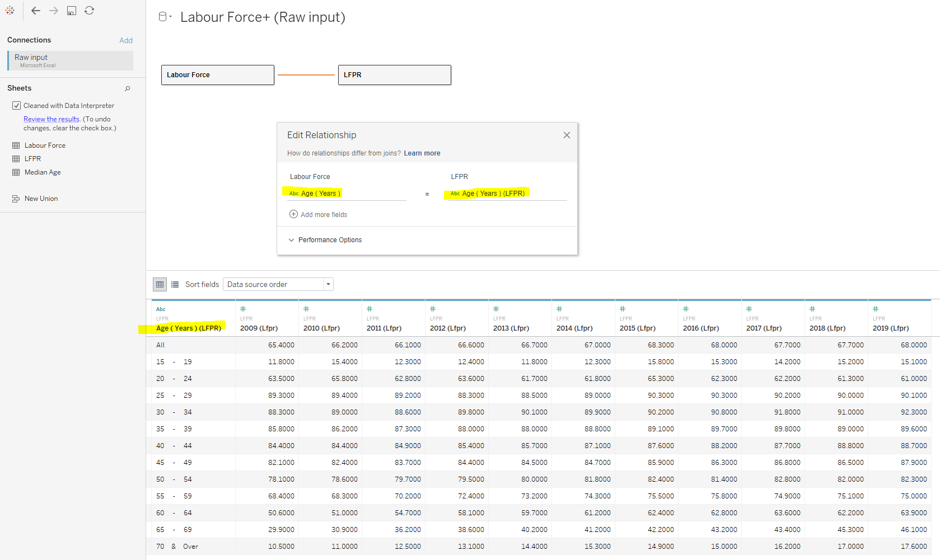Toggle the Cleaned with Data Interpreter checkbox

click(16, 105)
